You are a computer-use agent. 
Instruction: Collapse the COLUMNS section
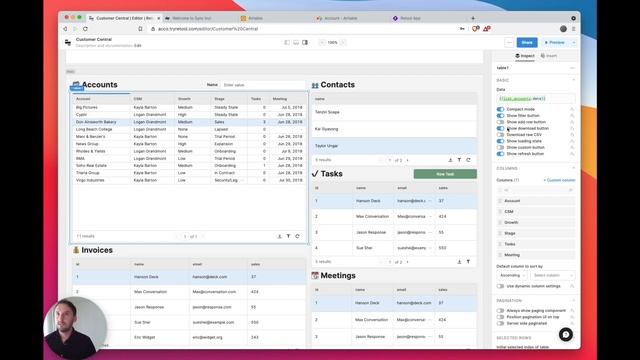(573, 168)
